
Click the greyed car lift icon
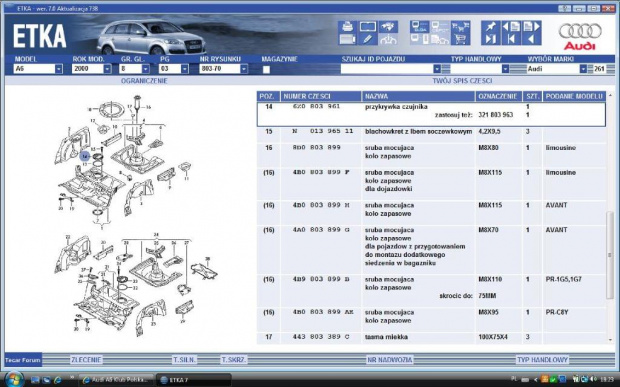click(388, 39)
